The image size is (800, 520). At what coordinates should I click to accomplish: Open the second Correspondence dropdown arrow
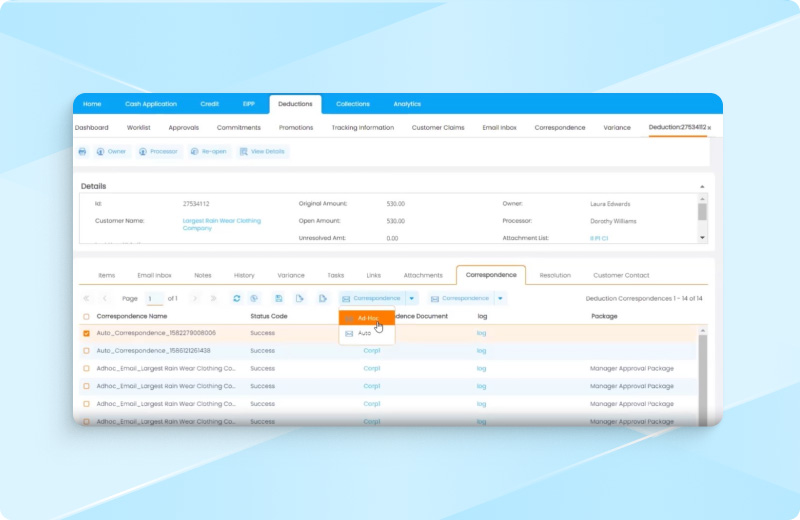(501, 299)
